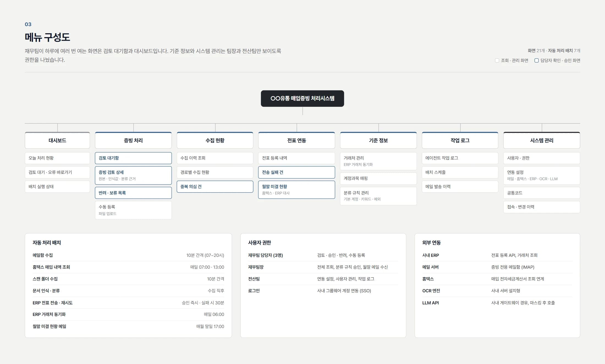
Task: Click the 분류 규칙 관리 box
Action: 378,196
